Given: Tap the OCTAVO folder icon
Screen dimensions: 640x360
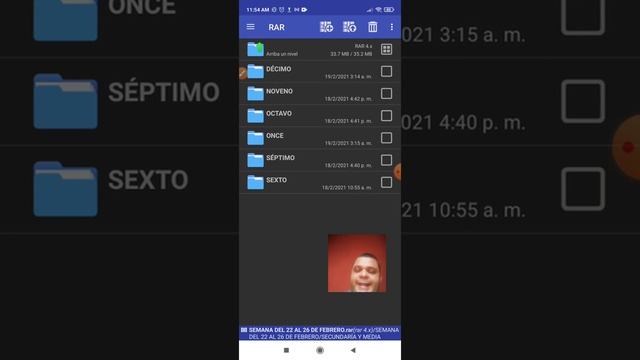Looking at the screenshot, I should [256, 116].
